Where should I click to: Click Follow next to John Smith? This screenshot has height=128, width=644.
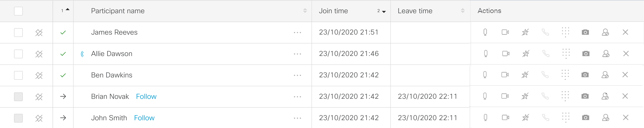144,118
